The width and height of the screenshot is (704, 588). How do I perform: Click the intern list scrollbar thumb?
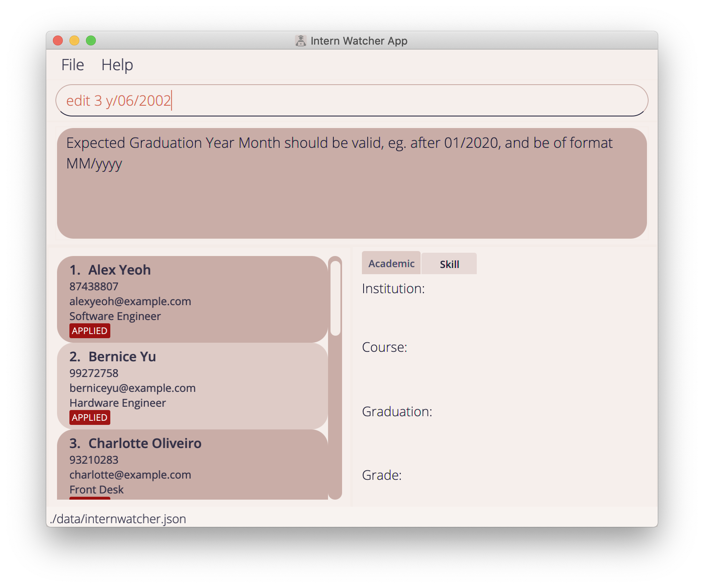[335, 298]
